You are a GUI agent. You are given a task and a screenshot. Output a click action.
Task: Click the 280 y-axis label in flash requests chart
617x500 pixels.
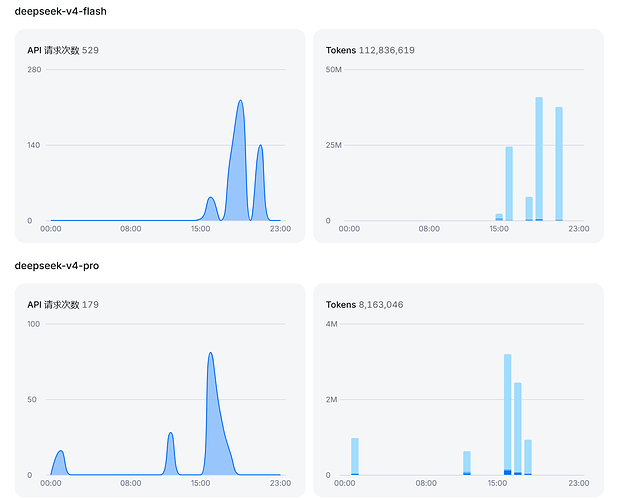pyautogui.click(x=34, y=70)
